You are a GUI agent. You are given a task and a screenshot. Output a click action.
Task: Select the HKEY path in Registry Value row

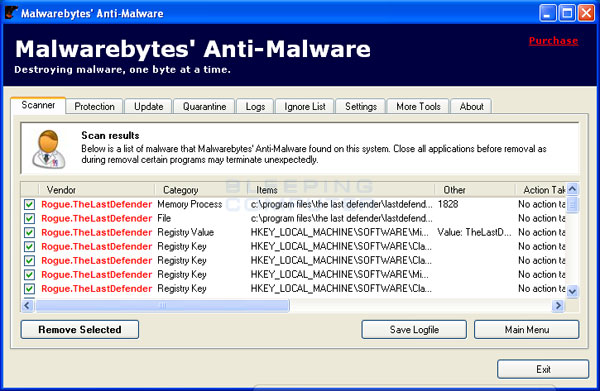pos(340,233)
